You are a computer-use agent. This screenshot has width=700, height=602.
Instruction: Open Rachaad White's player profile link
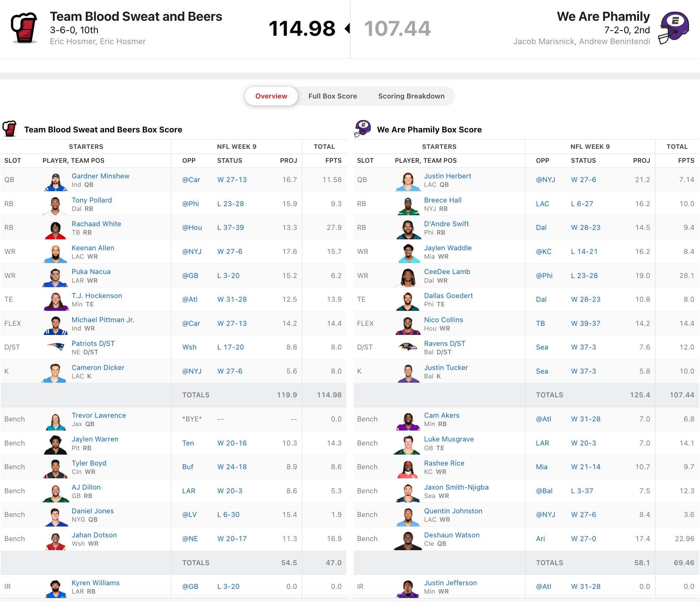[96, 224]
